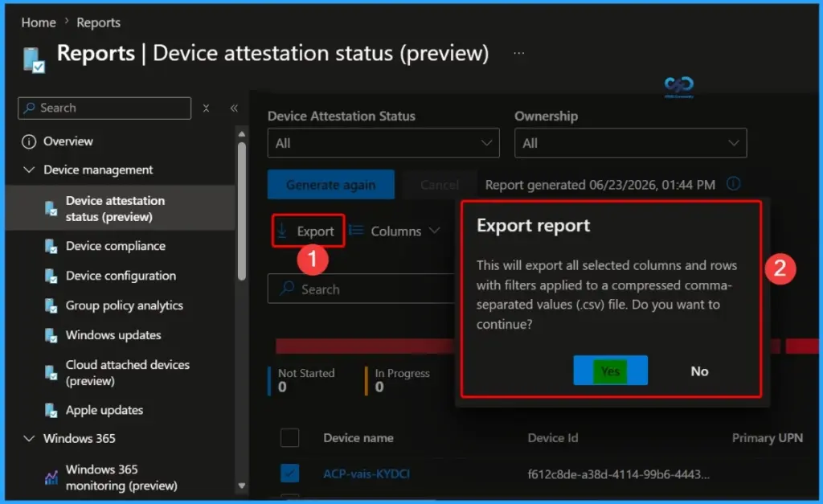Click the Device attestation status report icon

click(51, 208)
